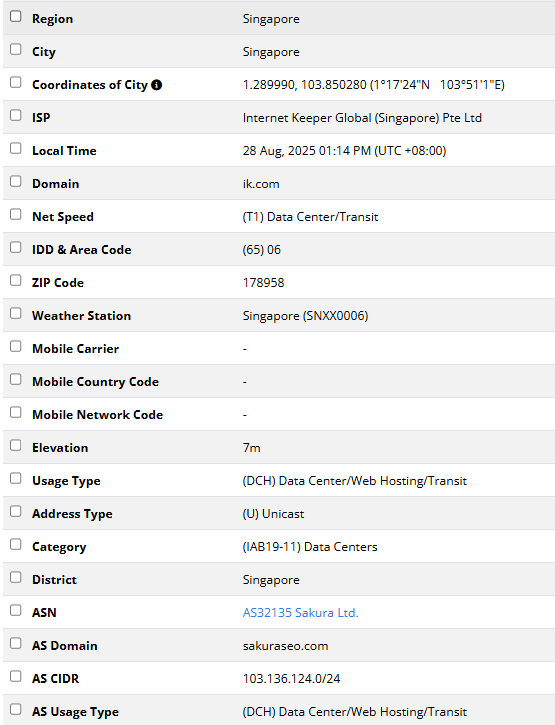
Task: Mark the Category row checkbox
Action: (16, 544)
